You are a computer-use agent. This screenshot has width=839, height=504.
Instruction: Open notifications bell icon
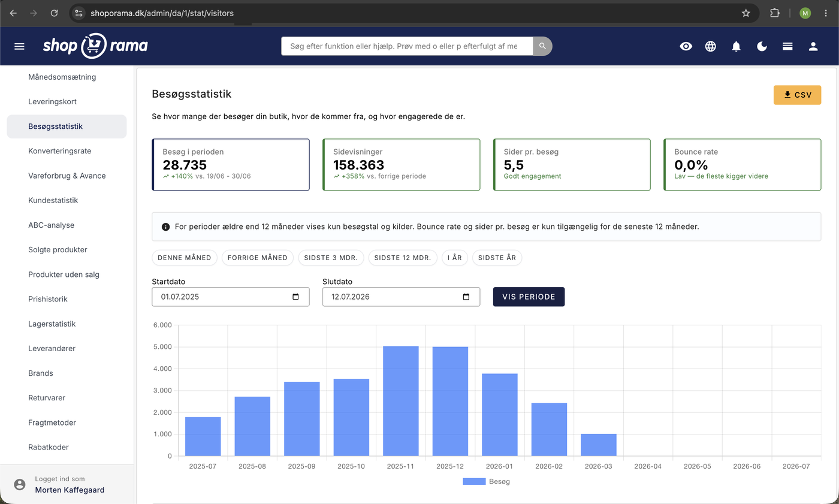coord(737,46)
